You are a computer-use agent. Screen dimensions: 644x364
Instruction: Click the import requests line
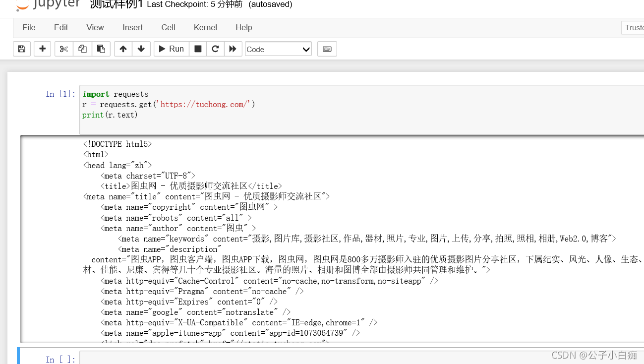[116, 94]
